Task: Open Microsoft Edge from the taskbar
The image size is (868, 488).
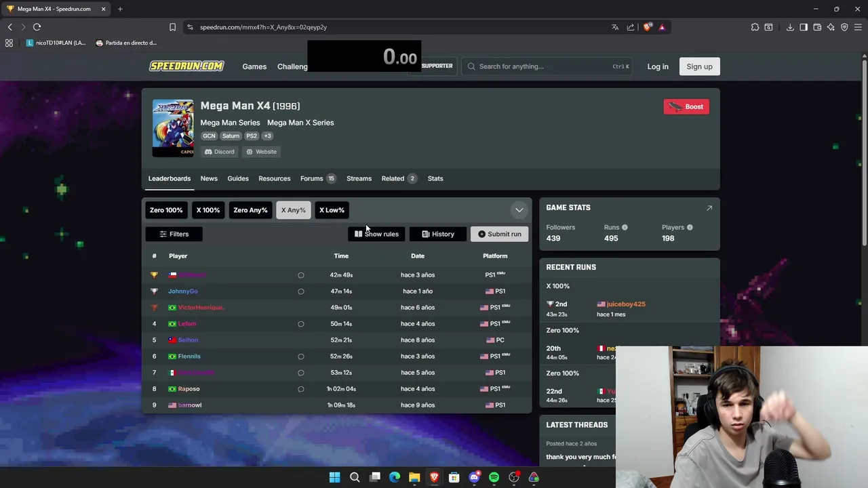Action: pyautogui.click(x=395, y=477)
